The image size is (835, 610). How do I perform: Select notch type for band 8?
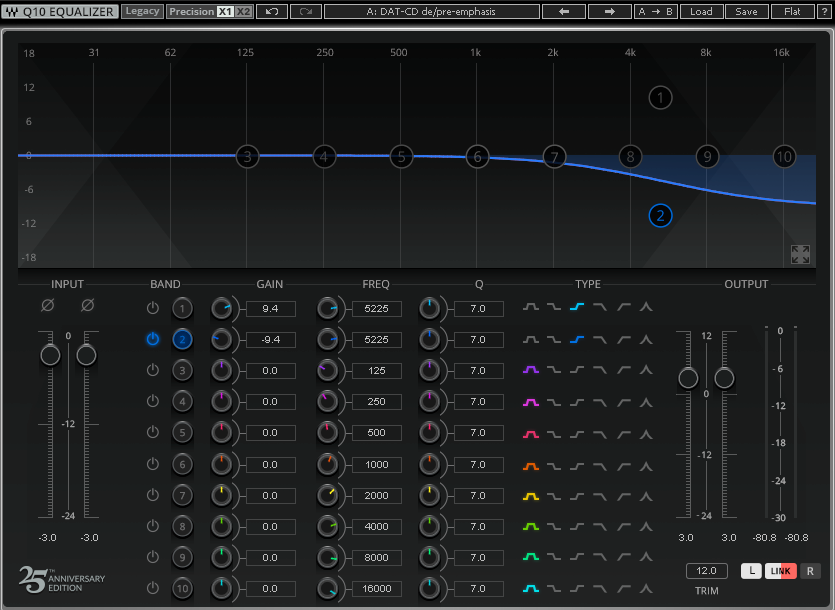click(x=646, y=527)
